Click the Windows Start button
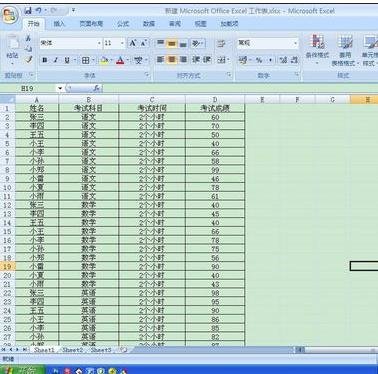378x374 pixels. pos(23,370)
